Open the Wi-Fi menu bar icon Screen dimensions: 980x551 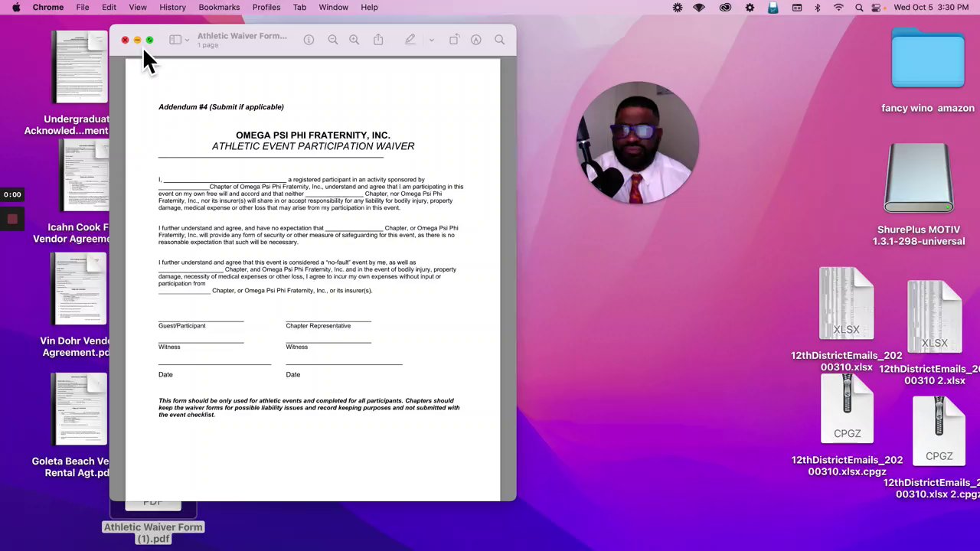pyautogui.click(x=838, y=7)
